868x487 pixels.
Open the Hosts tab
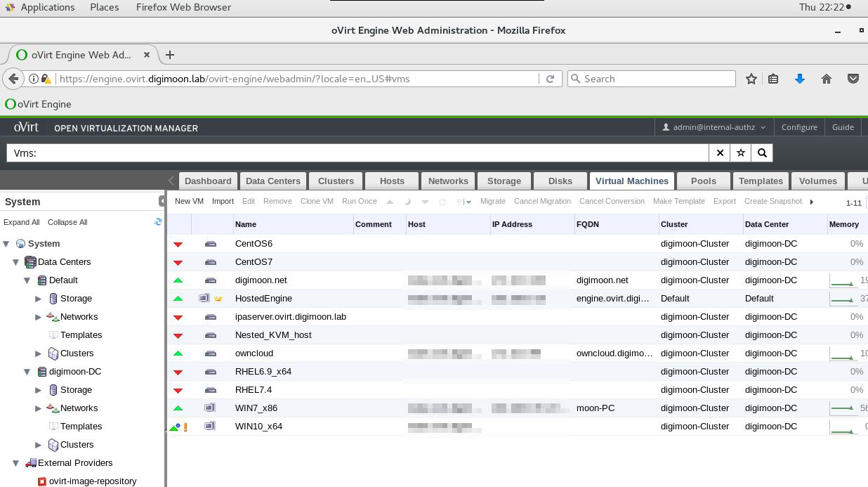click(x=392, y=181)
